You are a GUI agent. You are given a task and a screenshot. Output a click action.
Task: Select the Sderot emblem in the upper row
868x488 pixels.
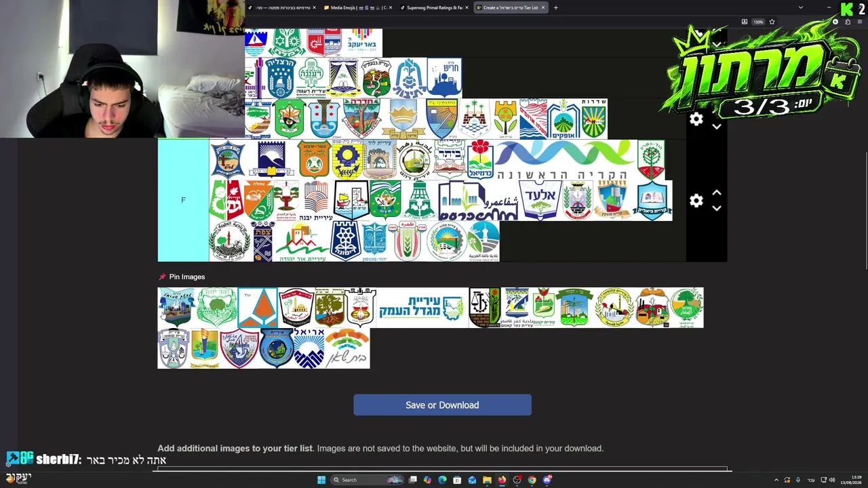[594, 119]
